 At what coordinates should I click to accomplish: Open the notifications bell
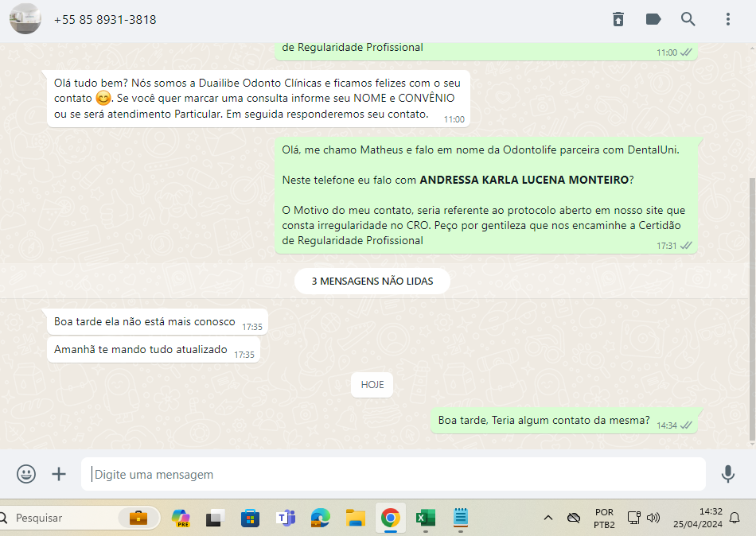click(x=735, y=519)
